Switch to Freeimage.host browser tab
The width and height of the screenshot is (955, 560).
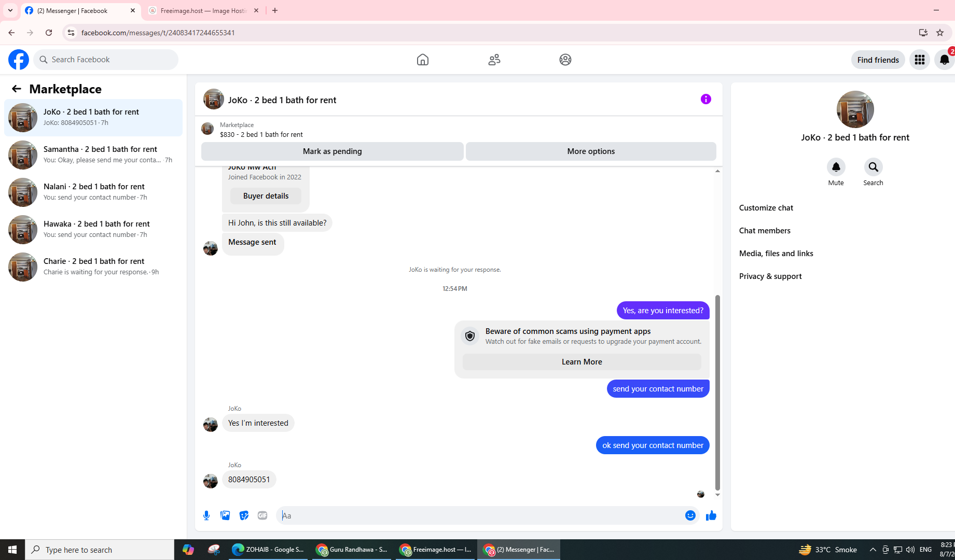coord(203,10)
